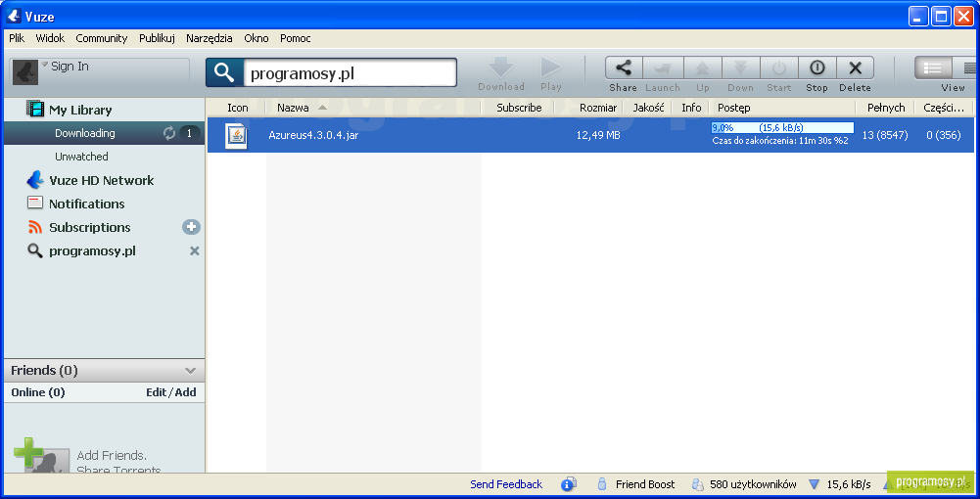
Task: Click the green Add Friends plus icon
Action: coord(28,452)
